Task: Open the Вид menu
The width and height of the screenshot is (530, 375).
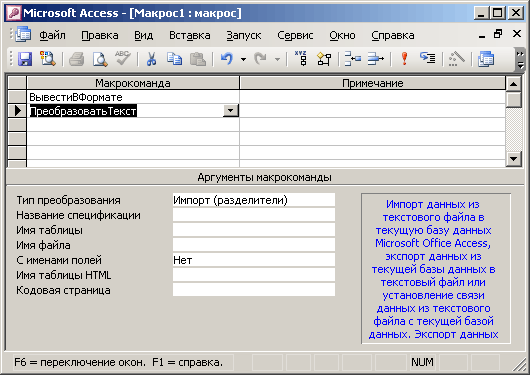Action: [x=144, y=36]
